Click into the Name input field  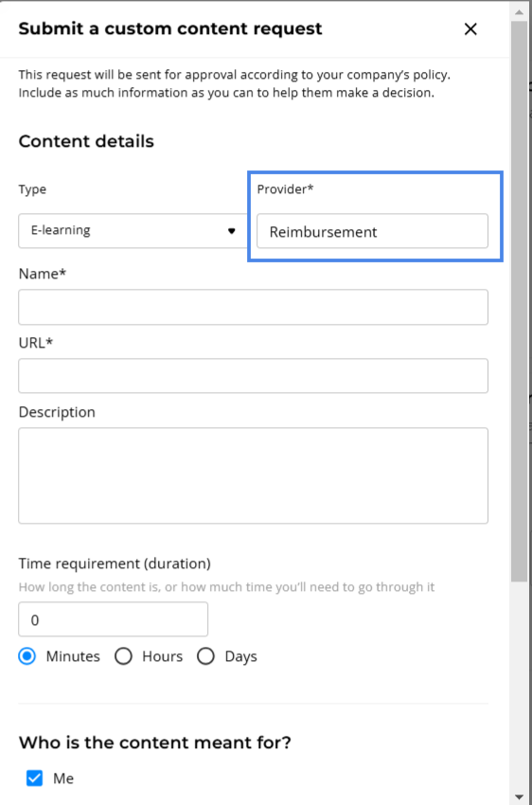click(253, 307)
